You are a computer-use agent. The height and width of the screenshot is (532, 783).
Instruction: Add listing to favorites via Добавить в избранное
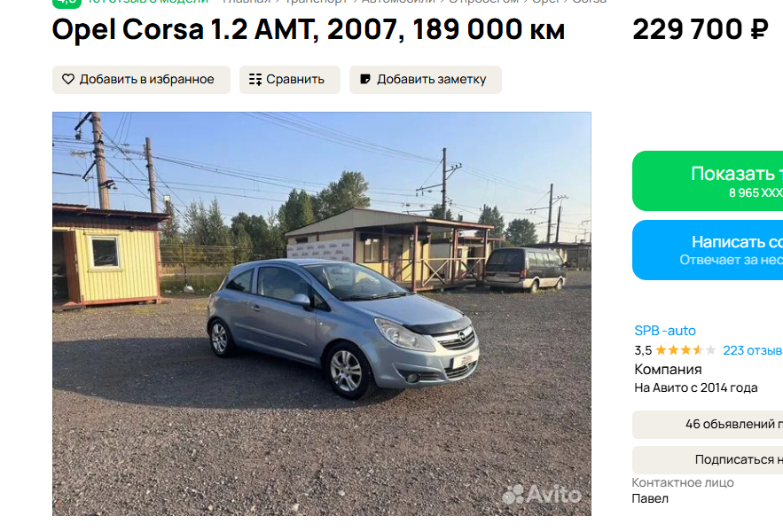click(141, 80)
